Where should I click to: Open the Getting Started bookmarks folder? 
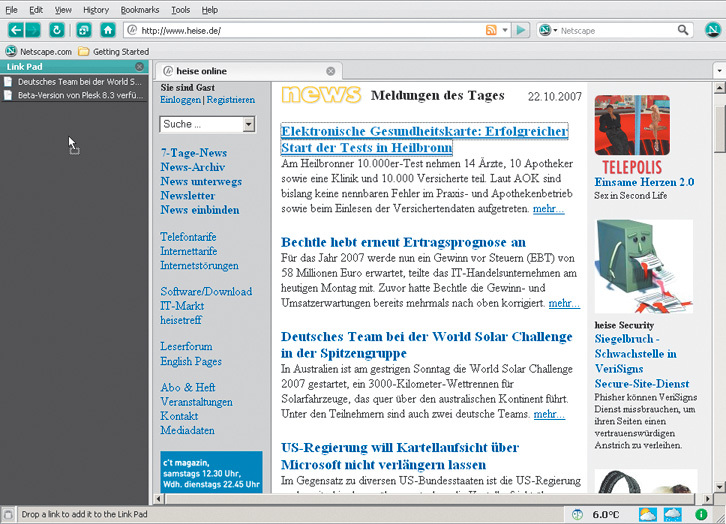coord(114,51)
